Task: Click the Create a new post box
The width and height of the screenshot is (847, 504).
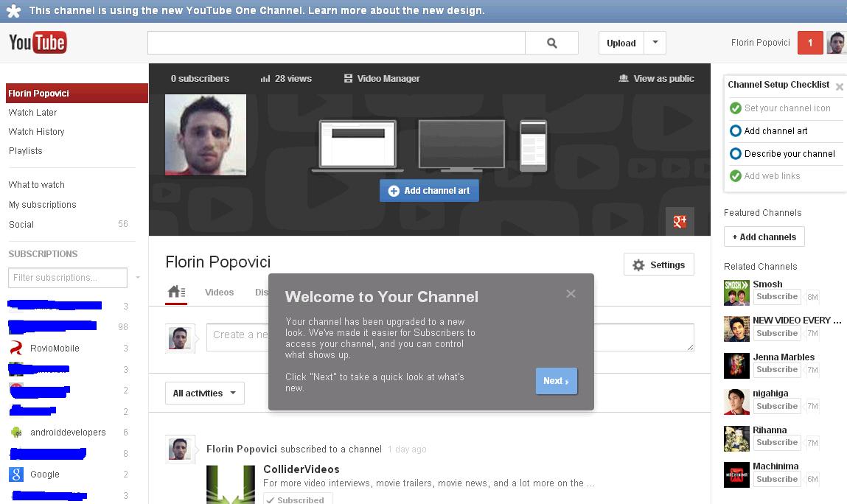Action: [450, 337]
